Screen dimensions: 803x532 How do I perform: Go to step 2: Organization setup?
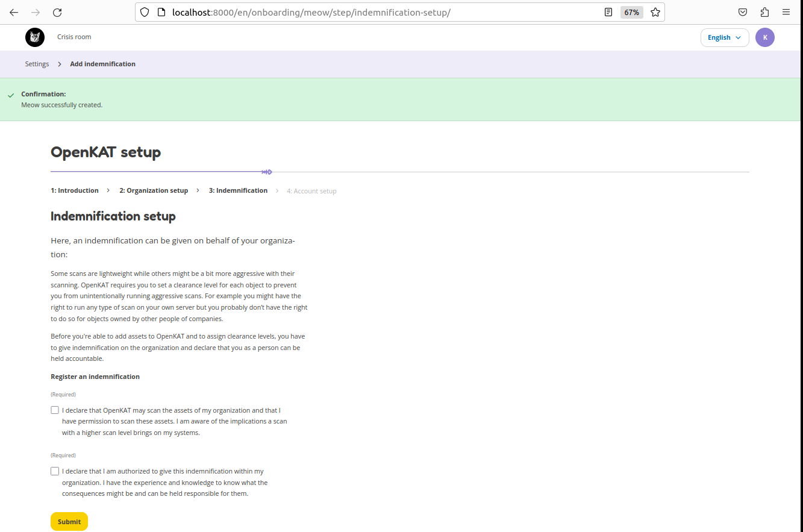point(154,190)
